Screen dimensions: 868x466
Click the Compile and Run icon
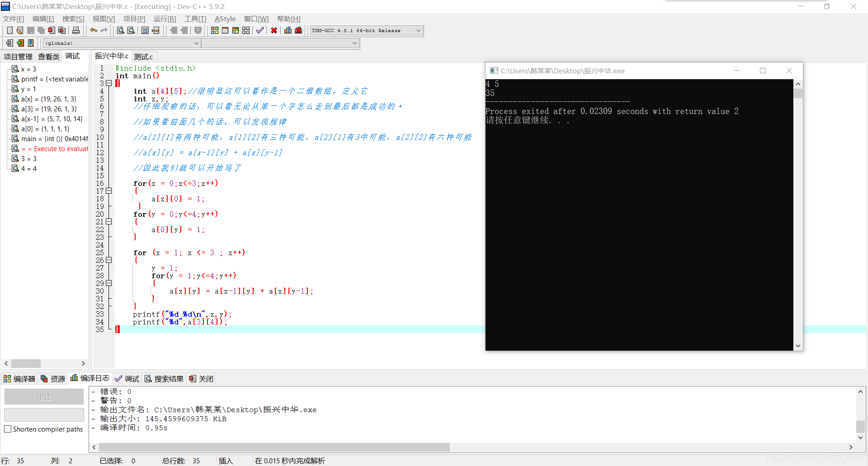pyautogui.click(x=236, y=30)
